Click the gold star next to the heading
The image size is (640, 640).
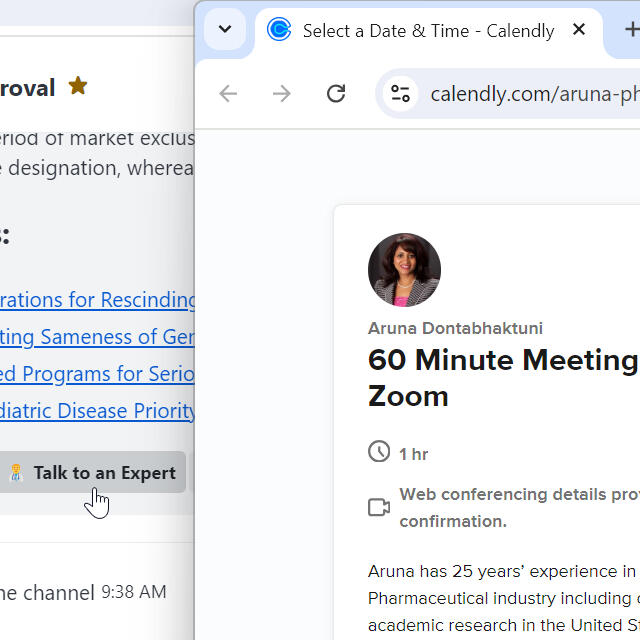[x=78, y=86]
